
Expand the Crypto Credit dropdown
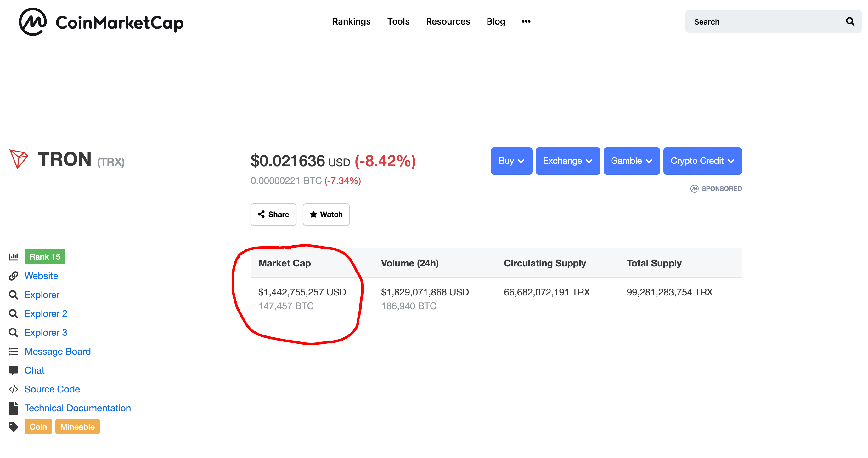pyautogui.click(x=702, y=161)
